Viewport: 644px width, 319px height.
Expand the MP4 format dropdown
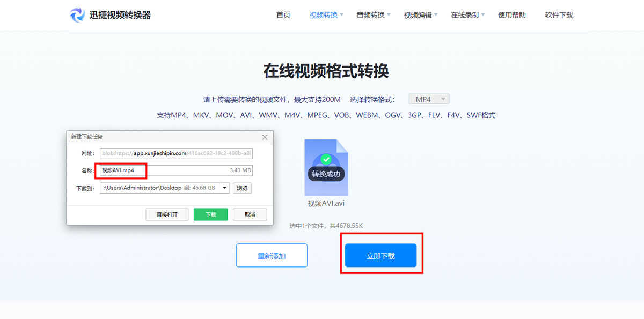tap(428, 99)
